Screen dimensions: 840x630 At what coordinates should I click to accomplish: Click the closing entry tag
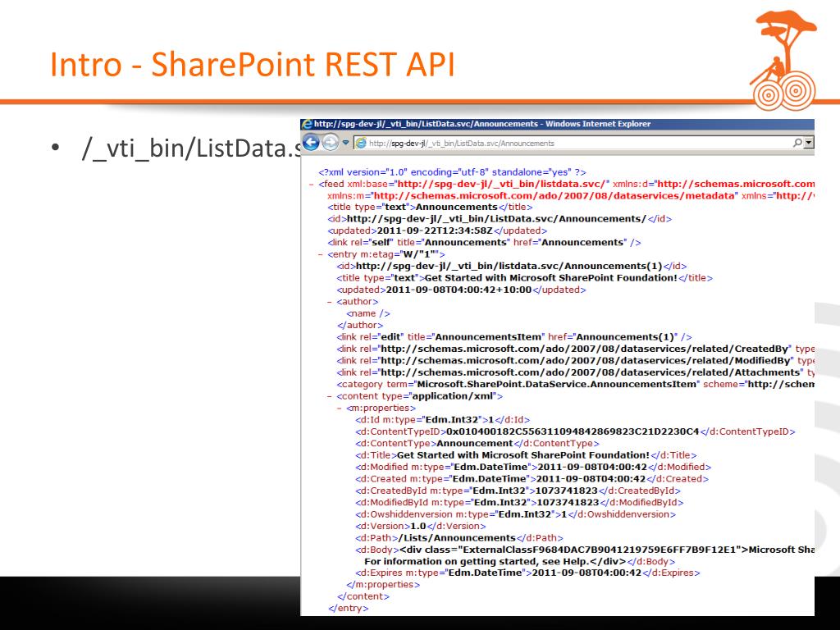pos(348,609)
